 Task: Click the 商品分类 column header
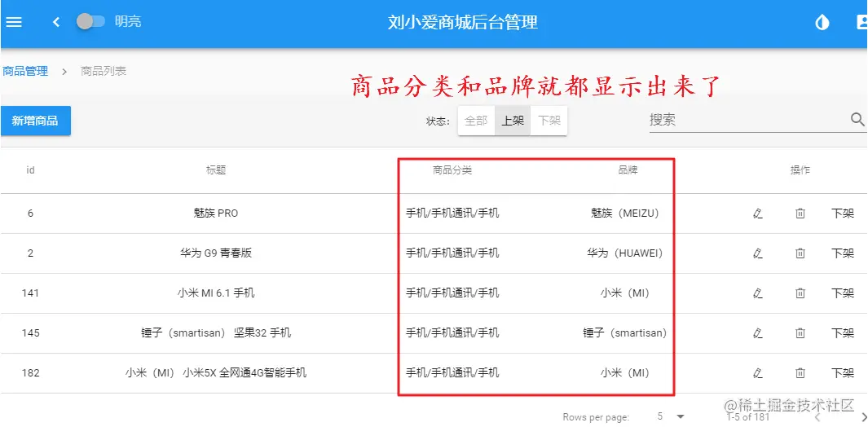coord(452,170)
